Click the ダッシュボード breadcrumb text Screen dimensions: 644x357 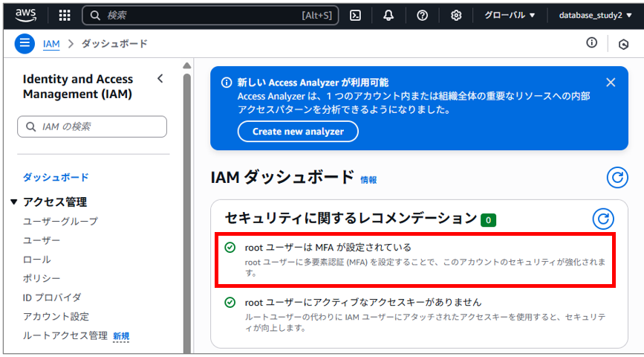(x=114, y=44)
